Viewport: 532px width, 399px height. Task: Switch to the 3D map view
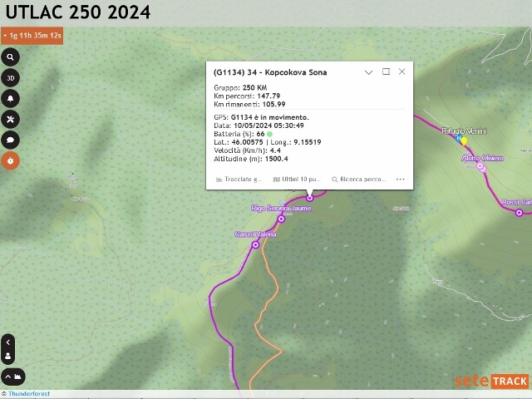pos(10,78)
